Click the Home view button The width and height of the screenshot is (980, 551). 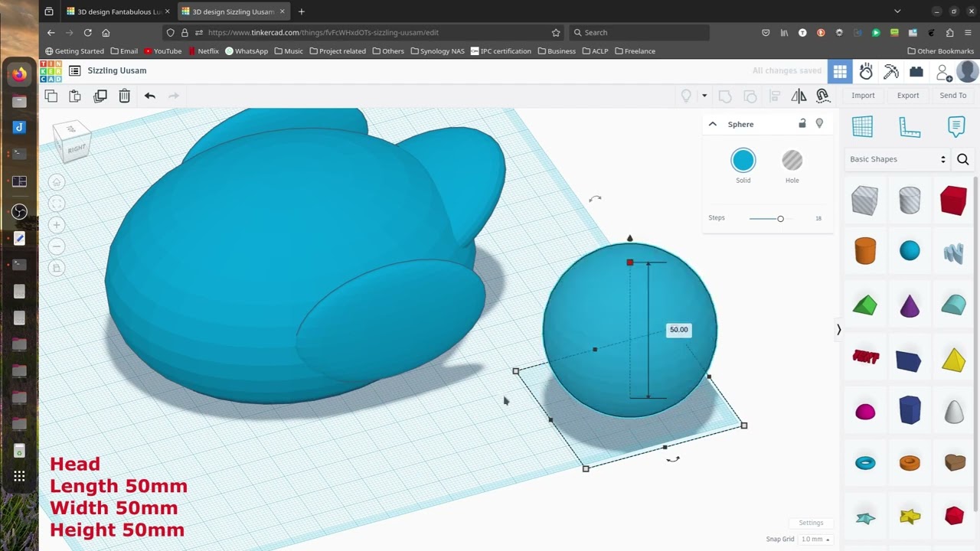click(57, 182)
